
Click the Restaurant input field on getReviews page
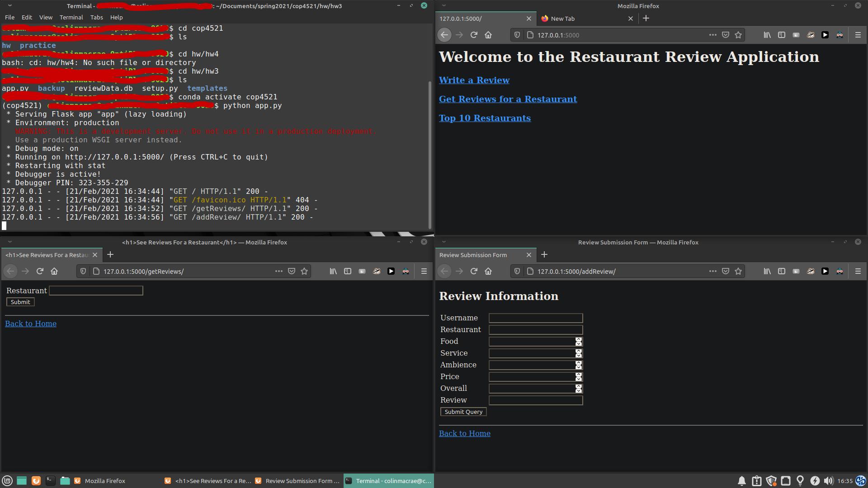coord(96,291)
